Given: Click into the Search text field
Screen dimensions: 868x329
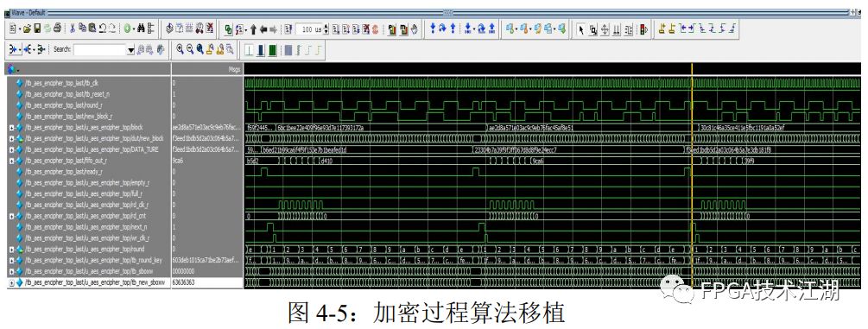Looking at the screenshot, I should 100,49.
